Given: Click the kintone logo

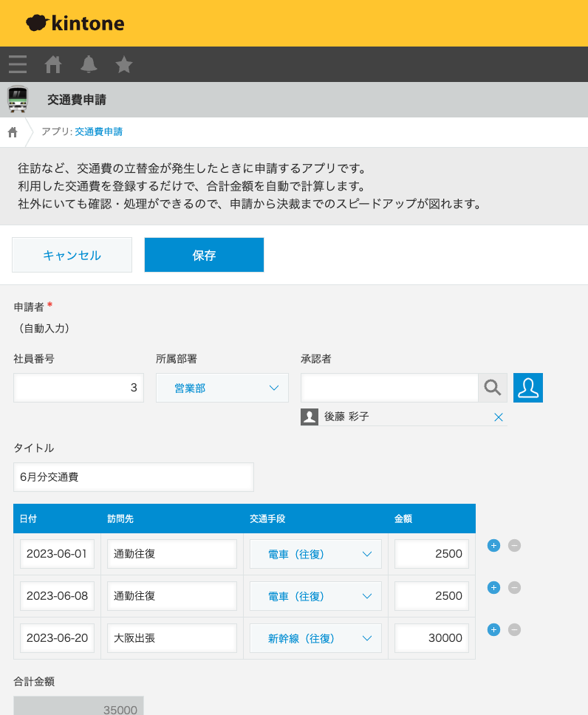Looking at the screenshot, I should pyautogui.click(x=75, y=23).
